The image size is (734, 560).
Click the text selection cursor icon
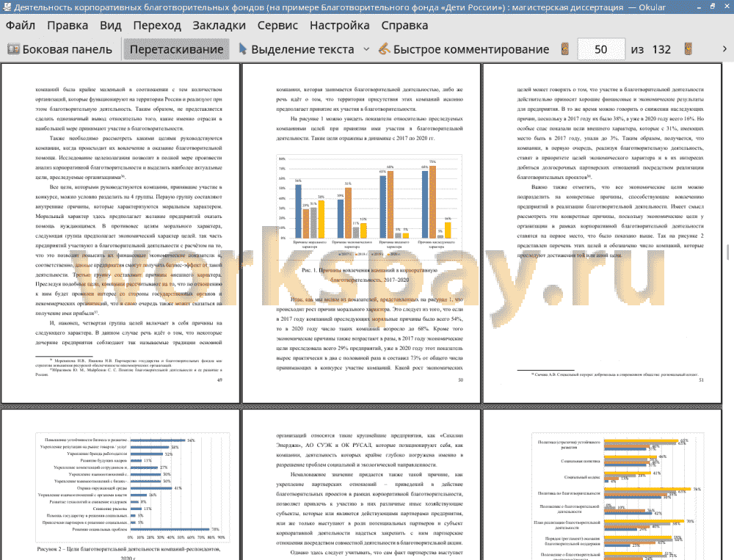click(x=242, y=48)
